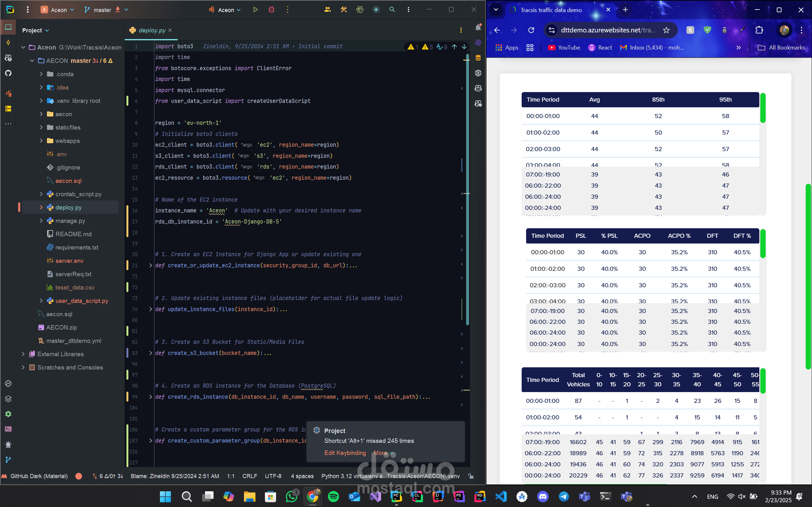Open the Commit tool window in sidebar
The height and width of the screenshot is (507, 812).
click(8, 43)
